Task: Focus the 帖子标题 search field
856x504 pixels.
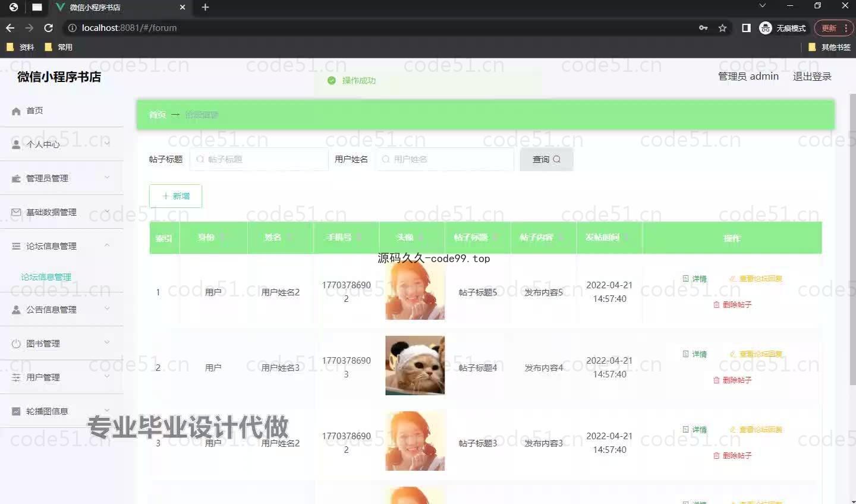Action: (259, 159)
